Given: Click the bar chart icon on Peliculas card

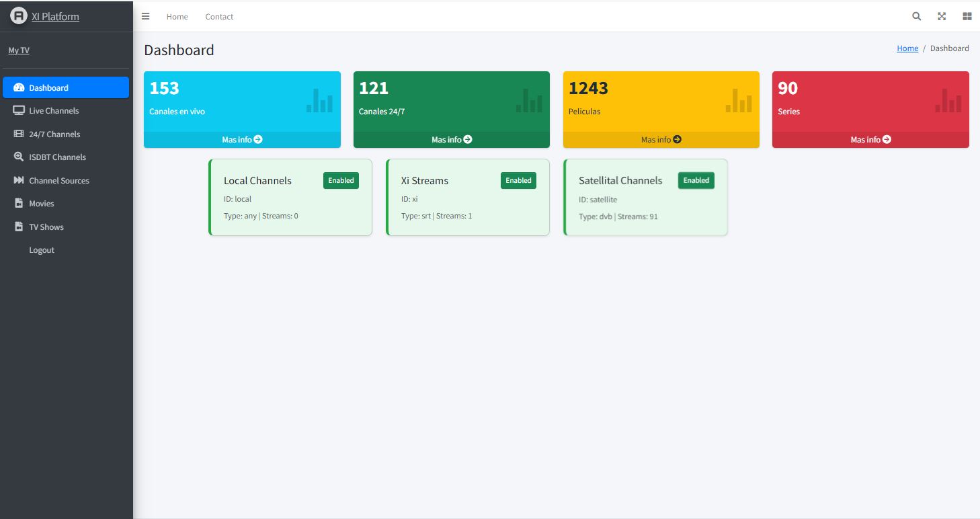Looking at the screenshot, I should 739,101.
